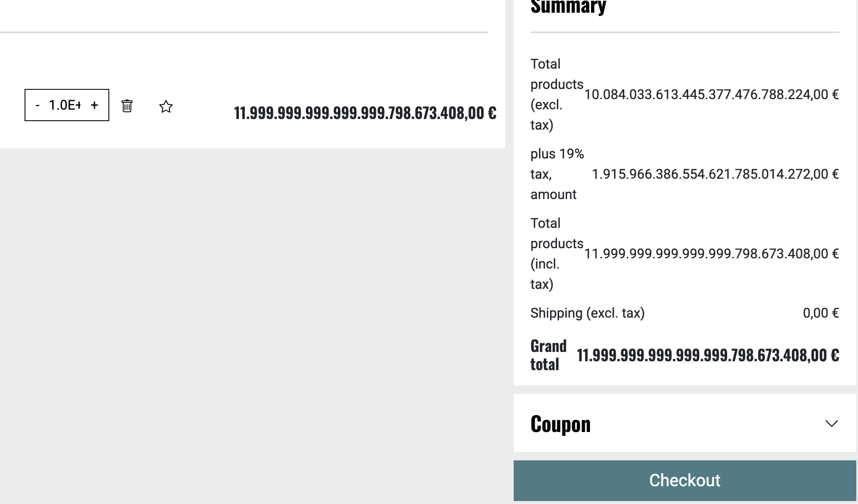858x504 pixels.
Task: Click the Summary heading
Action: tap(568, 7)
